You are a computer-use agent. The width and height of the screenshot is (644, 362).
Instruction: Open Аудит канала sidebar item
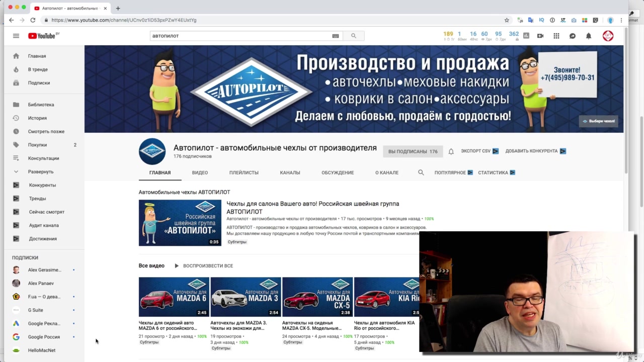[x=44, y=225]
